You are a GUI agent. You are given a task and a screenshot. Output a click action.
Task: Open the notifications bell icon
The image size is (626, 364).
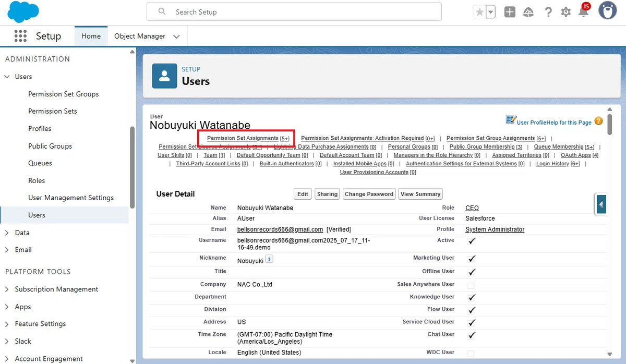point(584,12)
